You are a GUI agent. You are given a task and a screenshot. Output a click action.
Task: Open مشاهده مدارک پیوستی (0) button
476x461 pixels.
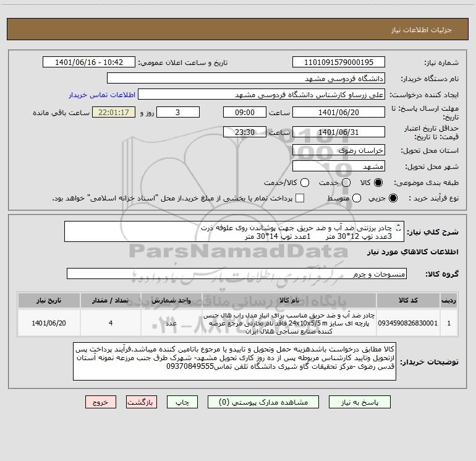[263, 402]
